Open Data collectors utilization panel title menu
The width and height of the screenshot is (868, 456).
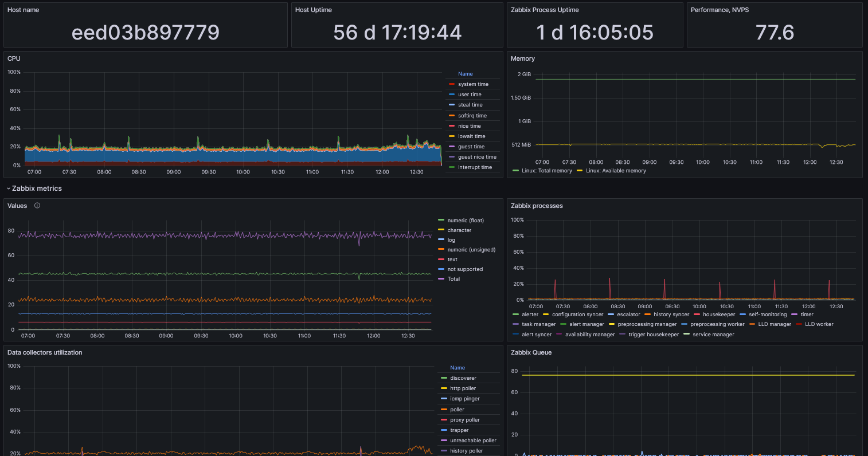pos(45,352)
